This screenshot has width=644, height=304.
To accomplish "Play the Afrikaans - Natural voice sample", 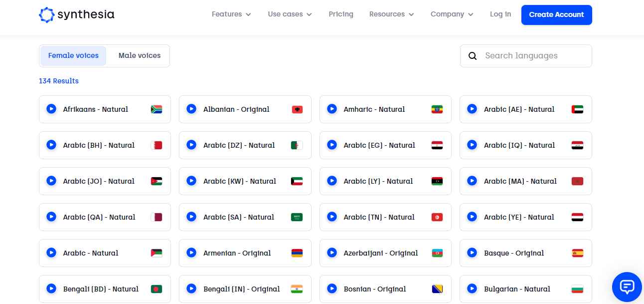I will pyautogui.click(x=51, y=109).
